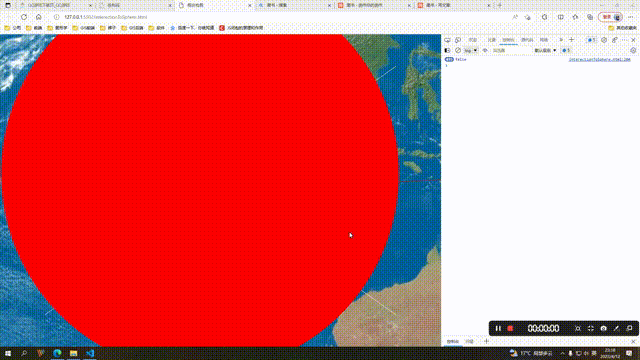Open Microsoft Edge from taskbar
The height and width of the screenshot is (360, 640).
pos(57,353)
